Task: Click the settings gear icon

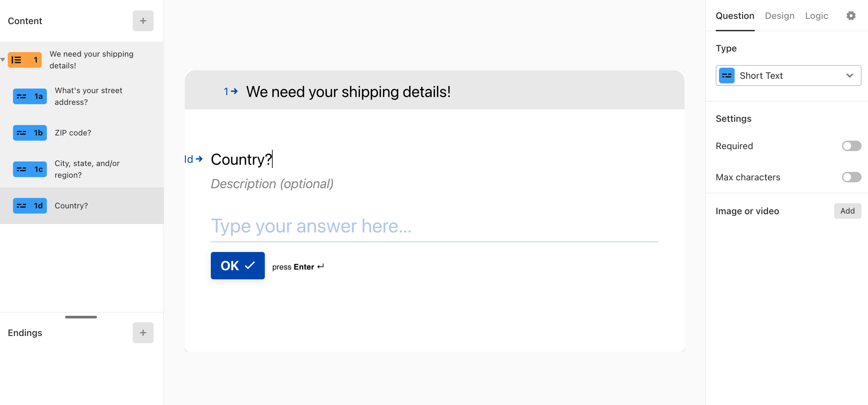Action: point(850,16)
